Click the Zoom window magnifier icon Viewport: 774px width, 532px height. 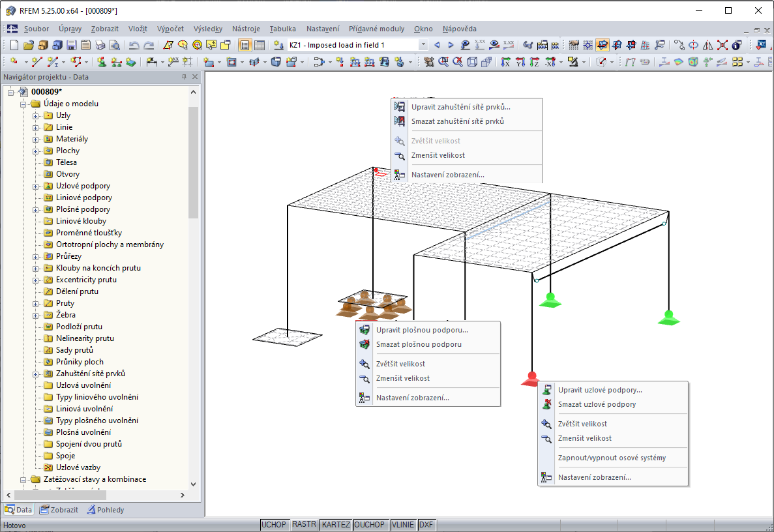click(443, 62)
